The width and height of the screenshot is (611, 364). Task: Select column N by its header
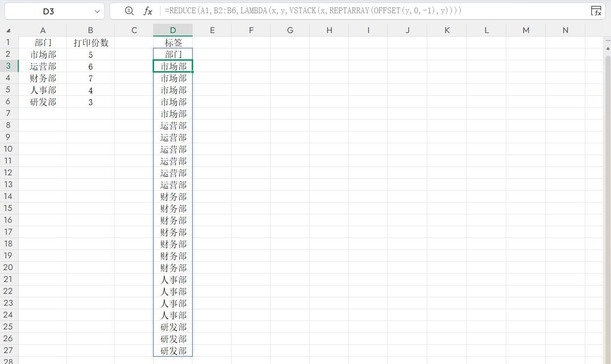point(565,30)
